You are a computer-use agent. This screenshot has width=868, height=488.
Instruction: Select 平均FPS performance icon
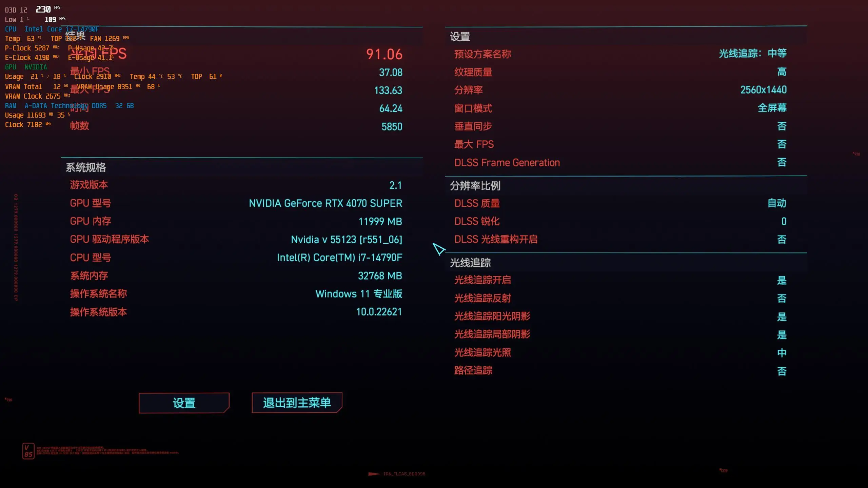coord(98,54)
